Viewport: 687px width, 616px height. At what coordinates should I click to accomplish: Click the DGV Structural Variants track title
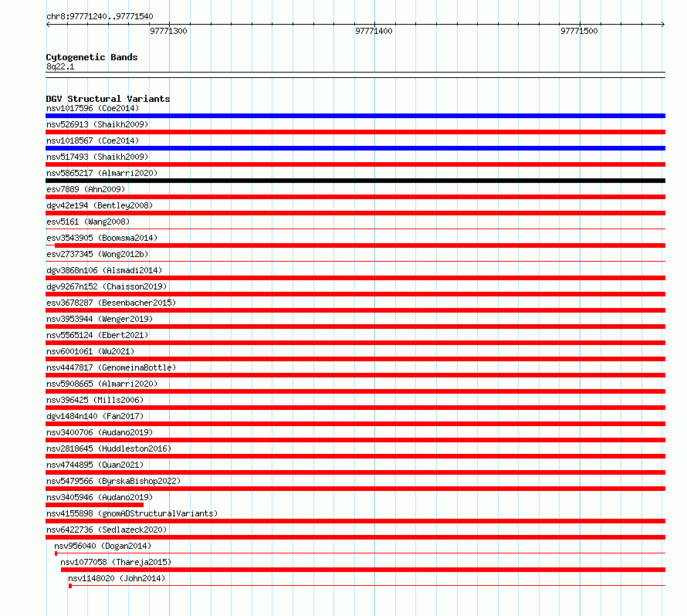point(108,99)
